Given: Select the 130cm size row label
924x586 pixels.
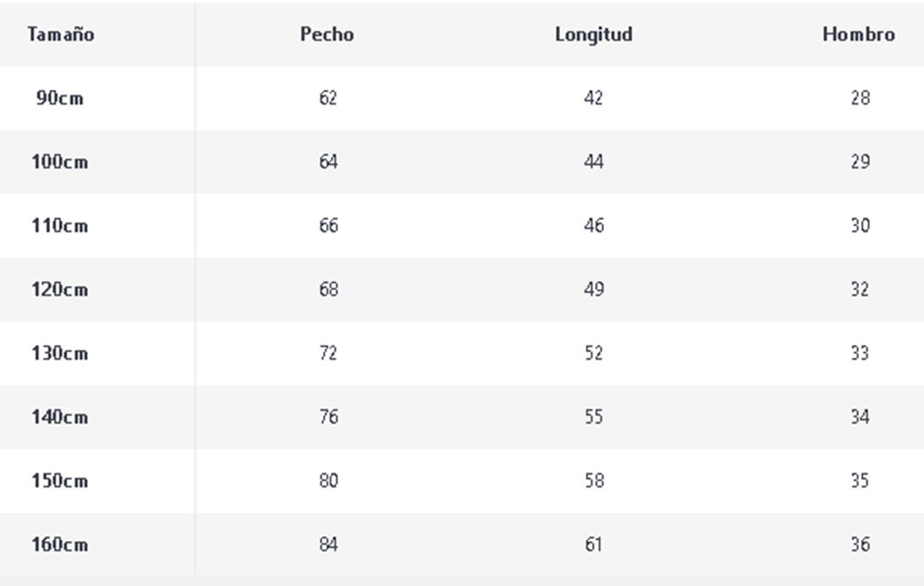Looking at the screenshot, I should click(x=60, y=353).
